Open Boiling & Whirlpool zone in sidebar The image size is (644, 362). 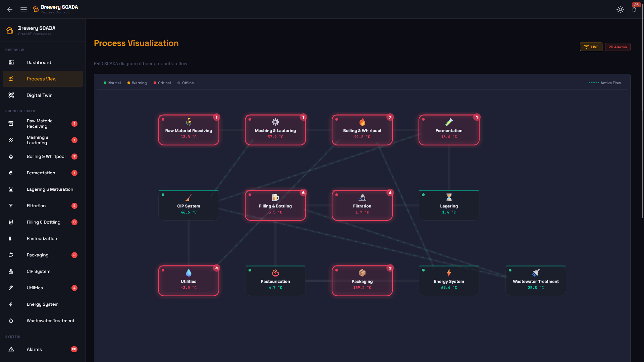click(43, 157)
